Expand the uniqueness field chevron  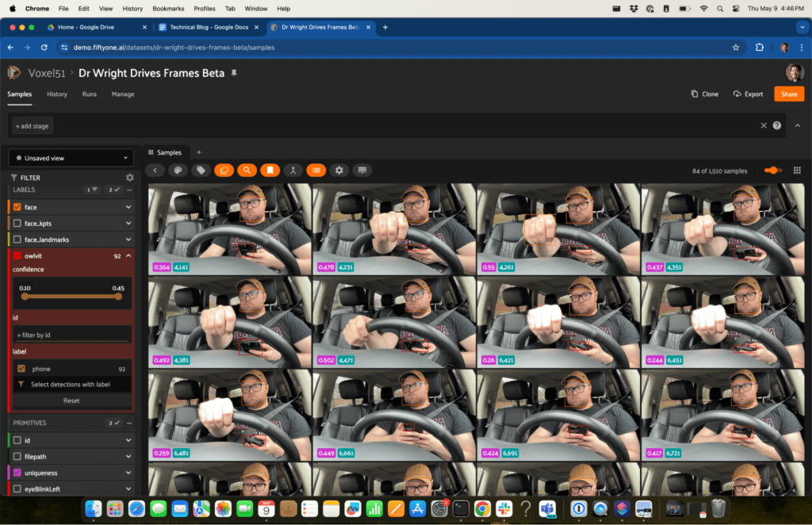[128, 473]
